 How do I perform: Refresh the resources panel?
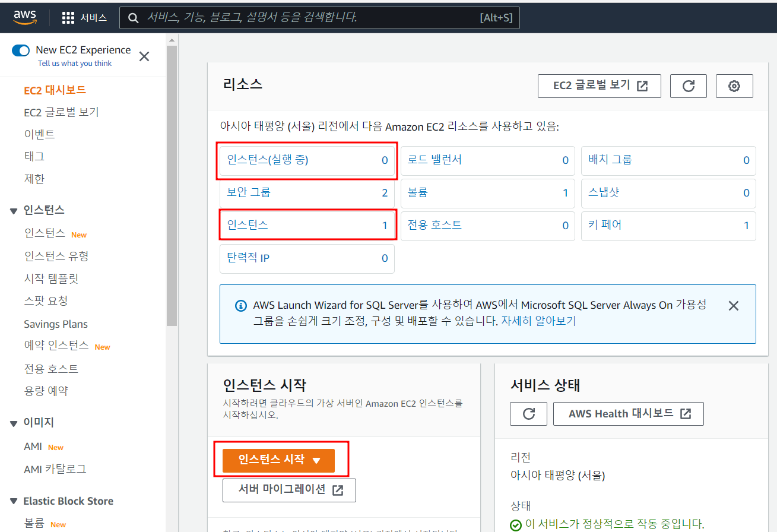point(688,86)
